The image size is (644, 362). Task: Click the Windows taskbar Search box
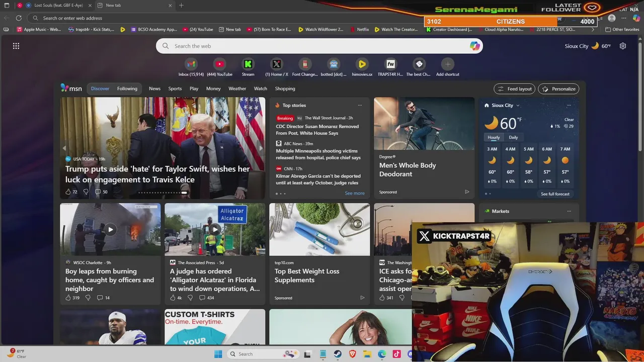tap(264, 354)
